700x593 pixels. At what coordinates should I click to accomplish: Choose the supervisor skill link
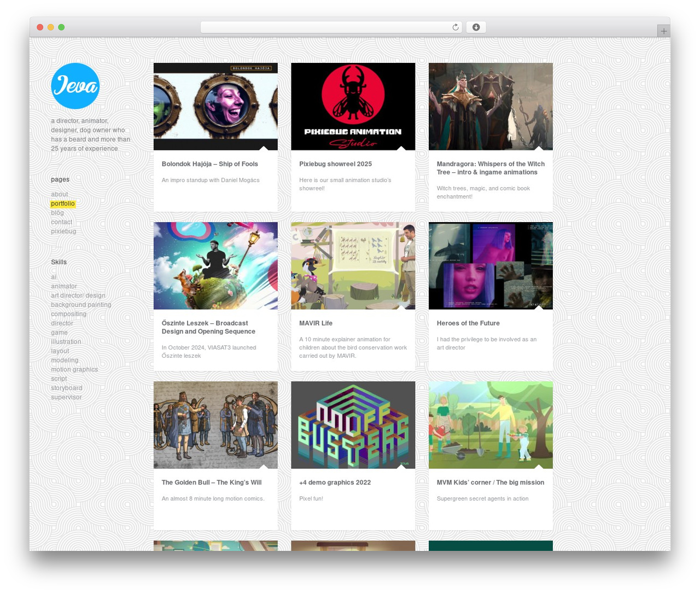coord(66,397)
